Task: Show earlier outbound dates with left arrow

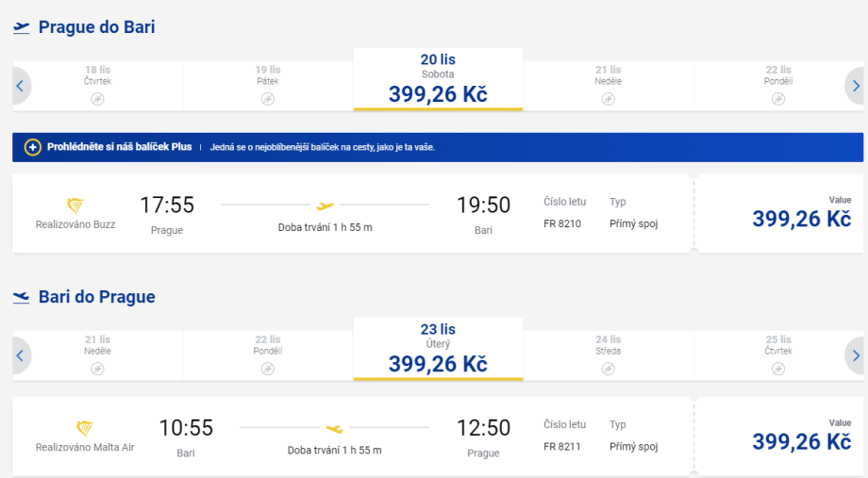Action: pos(21,86)
